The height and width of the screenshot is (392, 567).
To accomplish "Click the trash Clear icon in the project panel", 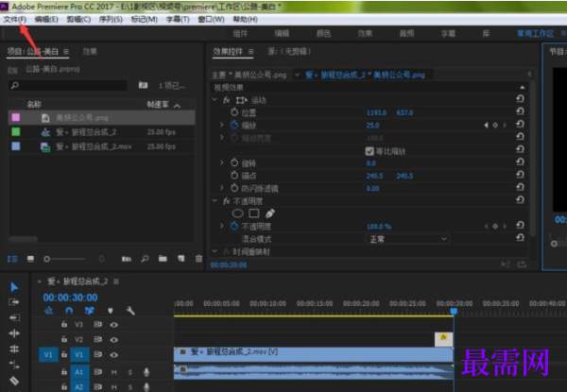I will [198, 259].
